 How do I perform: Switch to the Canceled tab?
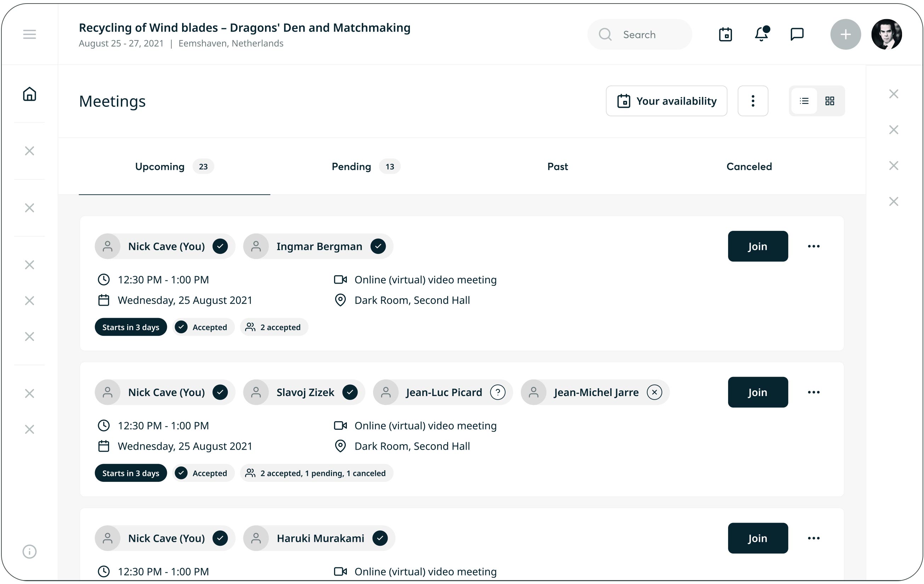tap(749, 167)
